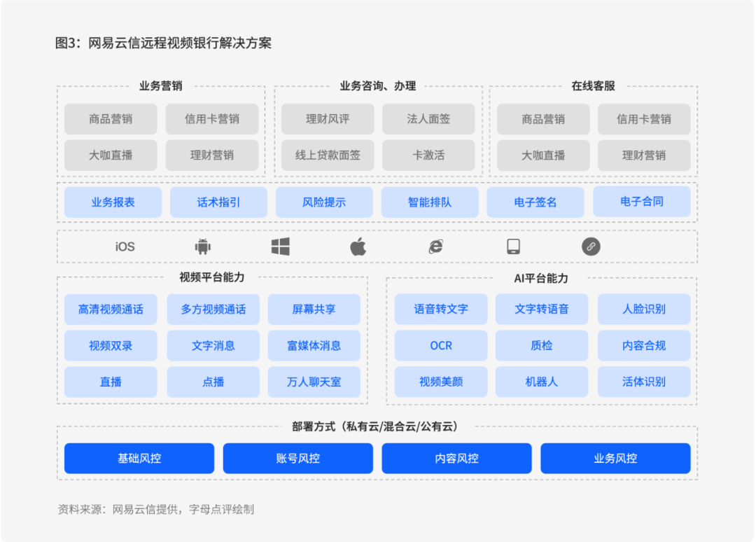
Task: Click the Internet Explorer browser icon
Action: [436, 246]
